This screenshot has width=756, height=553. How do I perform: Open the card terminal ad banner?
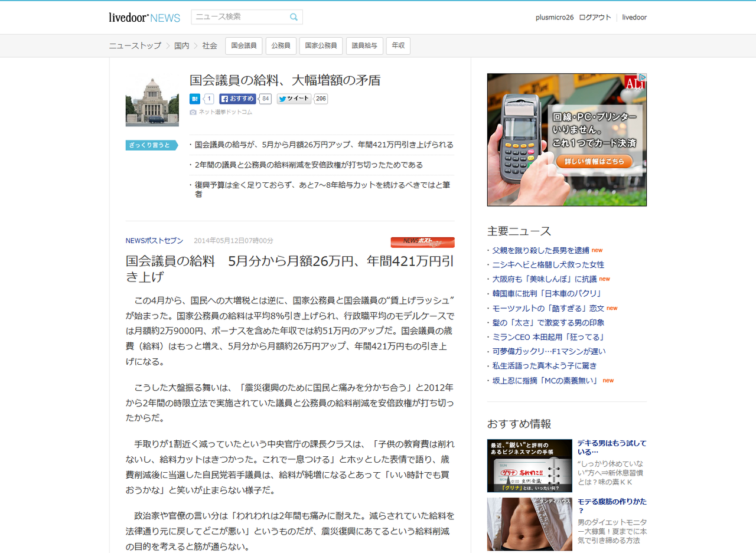567,140
